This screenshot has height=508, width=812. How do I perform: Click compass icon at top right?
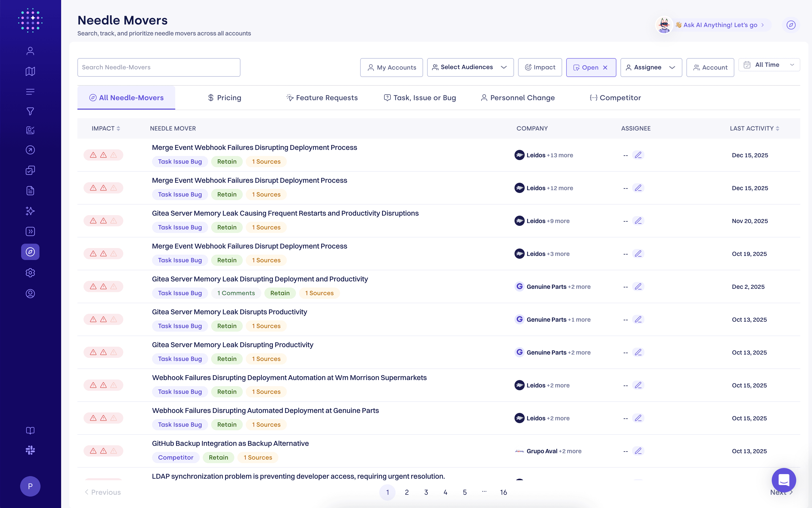point(791,25)
